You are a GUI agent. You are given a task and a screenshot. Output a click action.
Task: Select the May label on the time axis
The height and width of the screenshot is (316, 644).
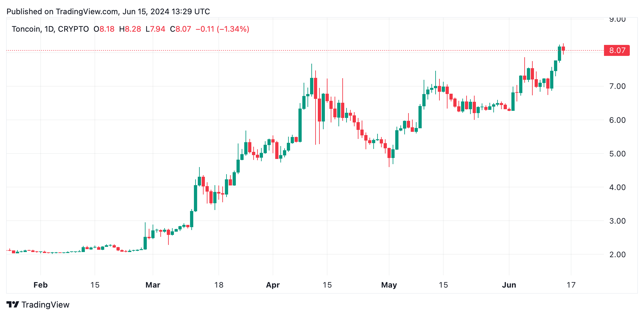[389, 285]
